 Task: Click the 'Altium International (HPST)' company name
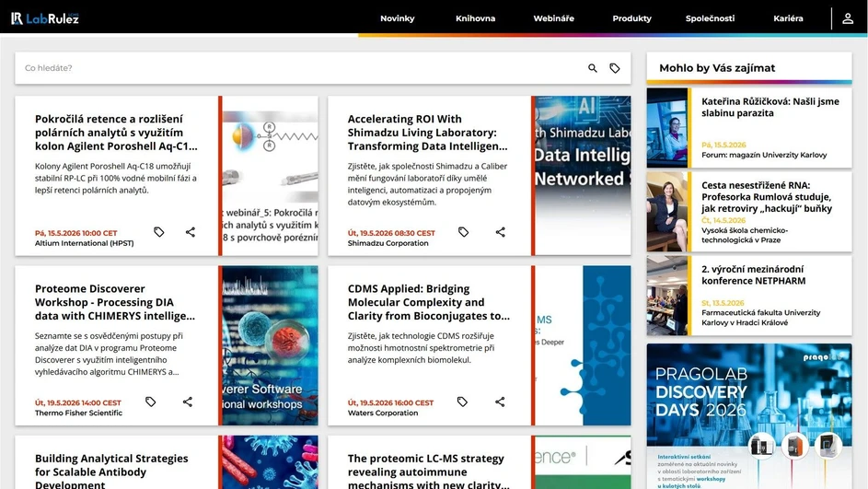tap(84, 243)
